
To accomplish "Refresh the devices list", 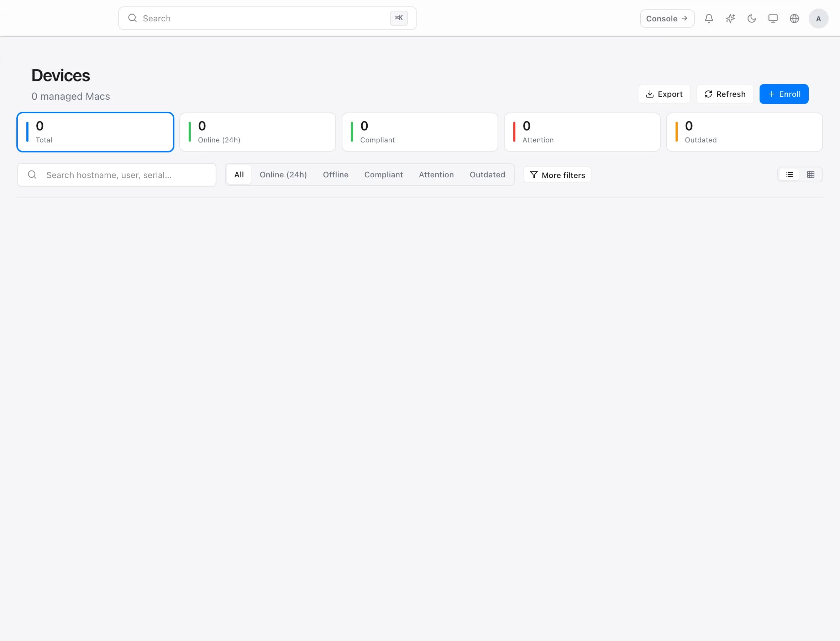I will [x=725, y=94].
